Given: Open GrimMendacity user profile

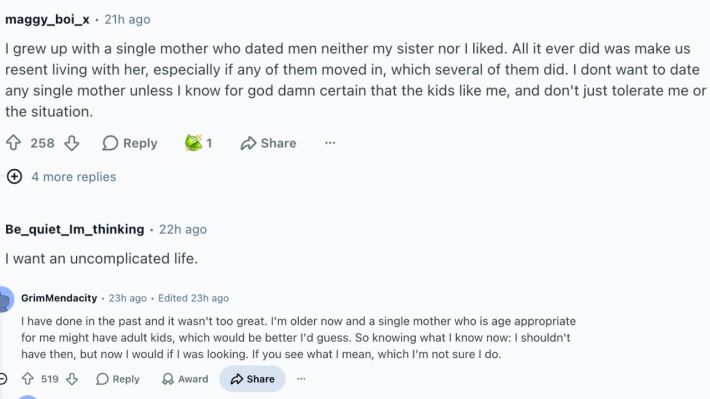Looking at the screenshot, I should tap(59, 298).
